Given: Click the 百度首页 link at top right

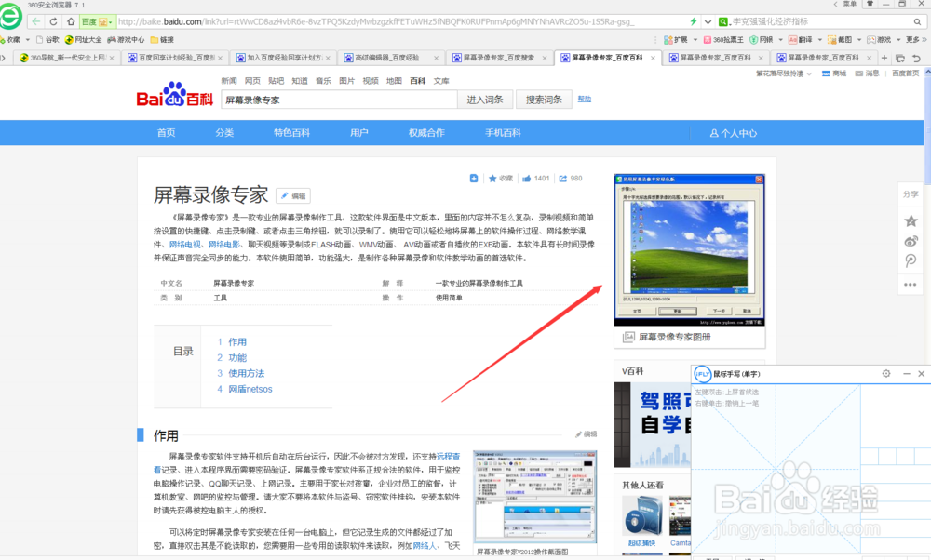Looking at the screenshot, I should (x=905, y=73).
